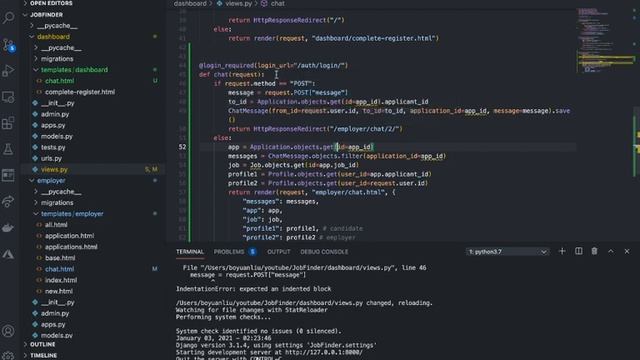Switch to the DEBUG CONSOLE tab
Viewport: 640px width, 360px height.
[324, 252]
